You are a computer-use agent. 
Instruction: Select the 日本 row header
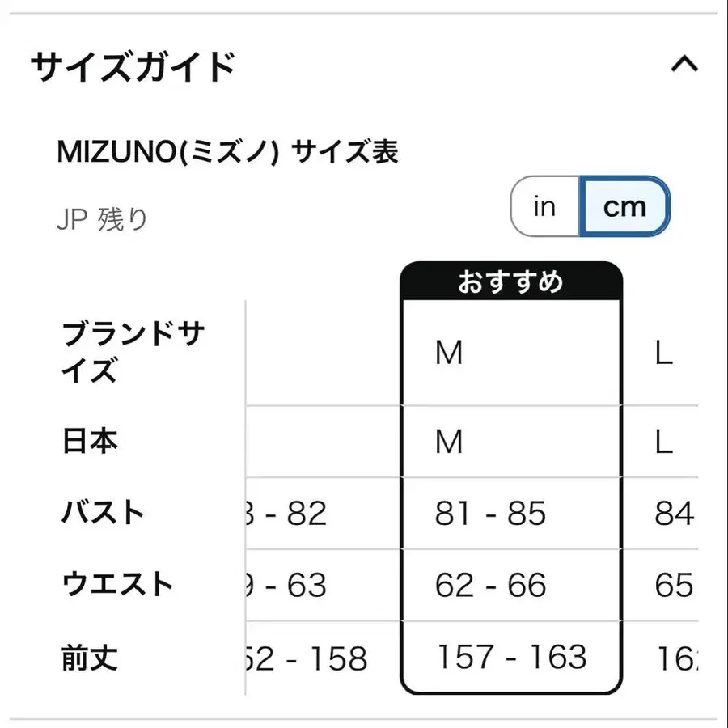(x=90, y=442)
